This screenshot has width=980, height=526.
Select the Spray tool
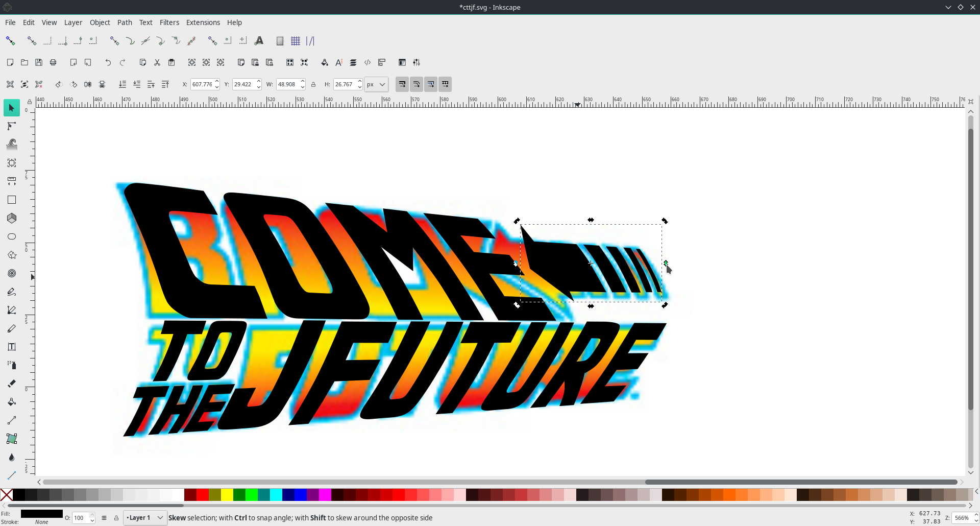click(x=11, y=365)
